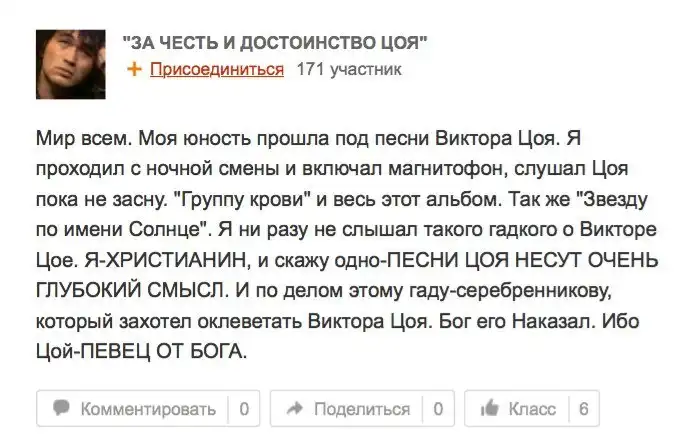The image size is (685, 448).
Task: Open group title "ЗА ЧЕСТЬ И ДОСТОИНСТВО ЦОЯ"
Action: [x=275, y=42]
